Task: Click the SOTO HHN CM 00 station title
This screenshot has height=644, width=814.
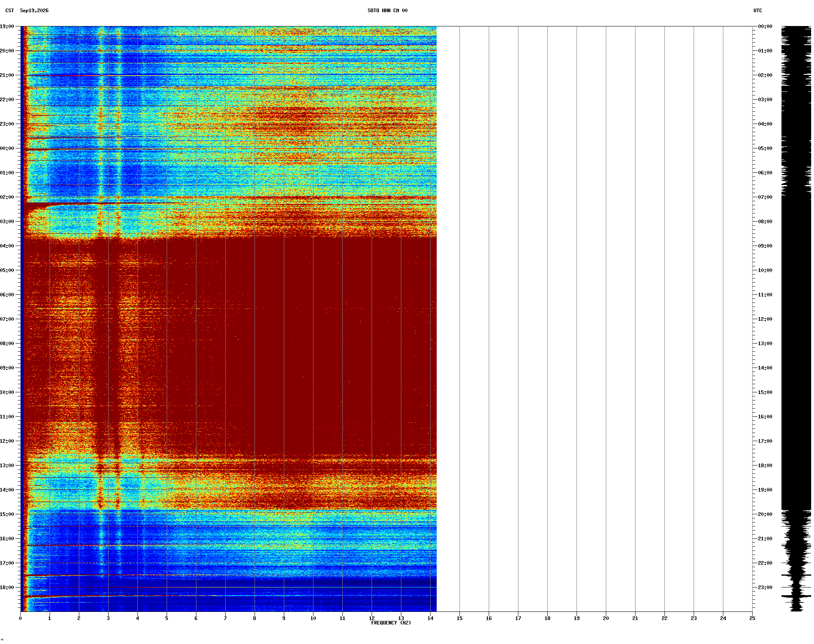Action: coord(387,11)
